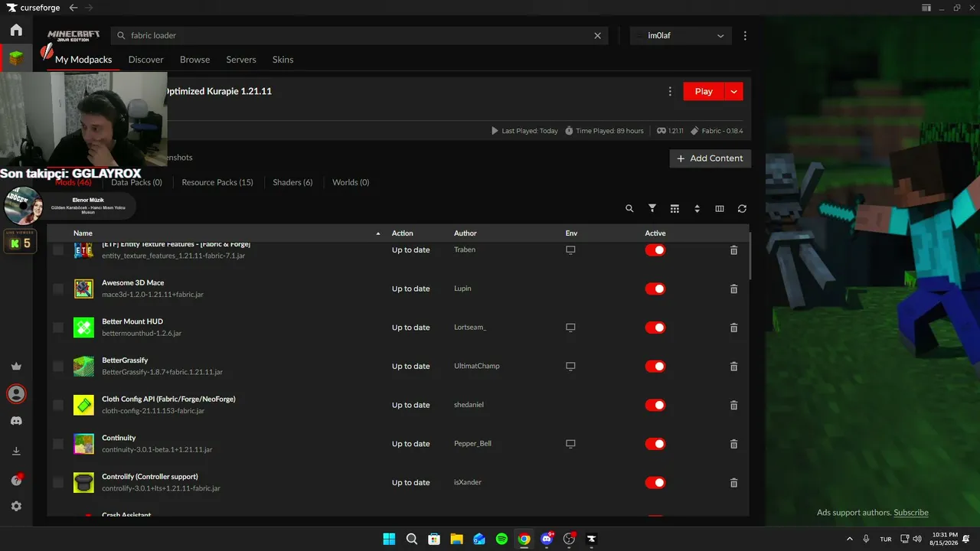
Task: Open the Discover tab
Action: pyautogui.click(x=146, y=60)
